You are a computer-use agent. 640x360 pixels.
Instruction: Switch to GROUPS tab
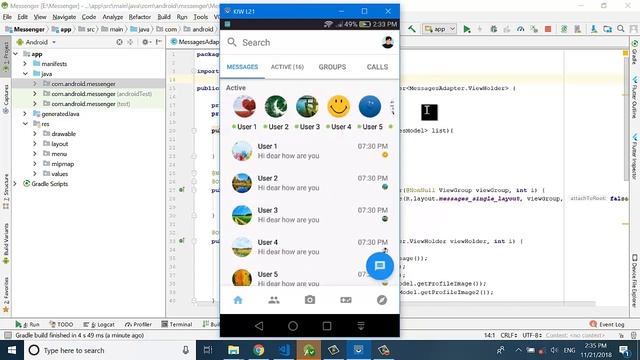(x=332, y=67)
